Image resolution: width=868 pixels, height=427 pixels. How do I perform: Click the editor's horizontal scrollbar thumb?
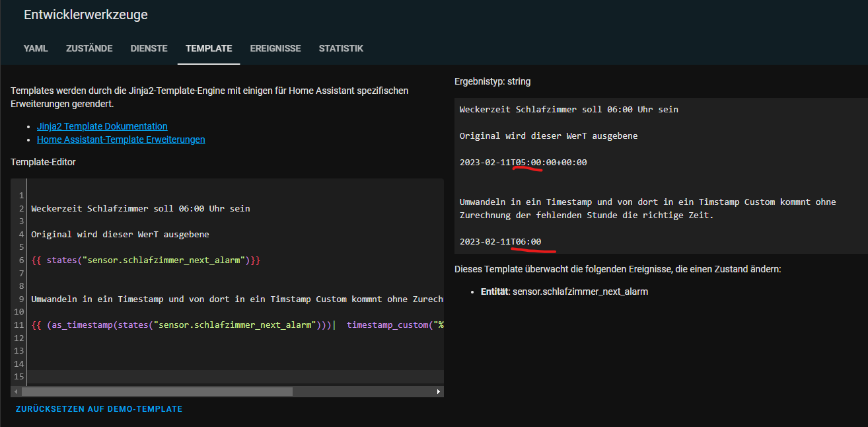pyautogui.click(x=157, y=391)
